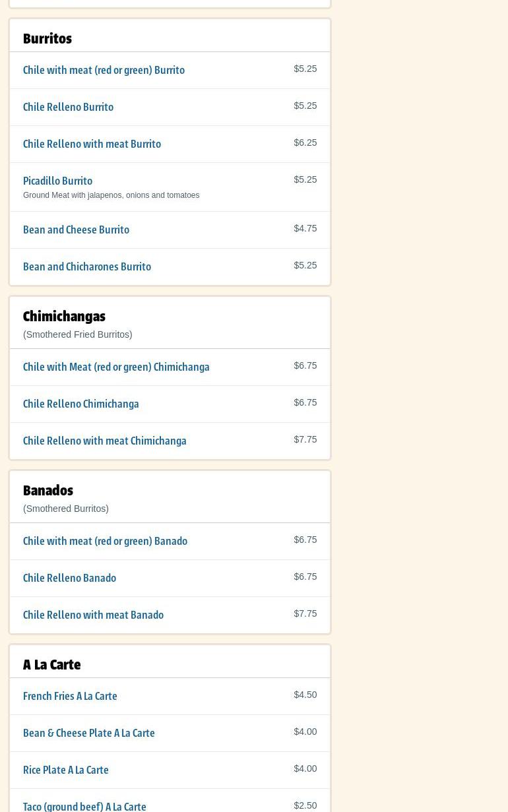Select Bean & Cheese Plate A La Carte
The image size is (508, 812).
88,733
